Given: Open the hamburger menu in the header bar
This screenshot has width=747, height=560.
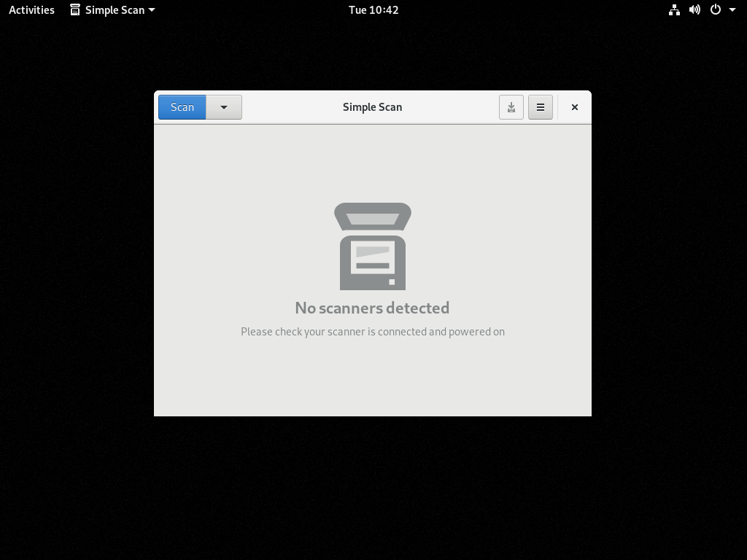Looking at the screenshot, I should [541, 107].
